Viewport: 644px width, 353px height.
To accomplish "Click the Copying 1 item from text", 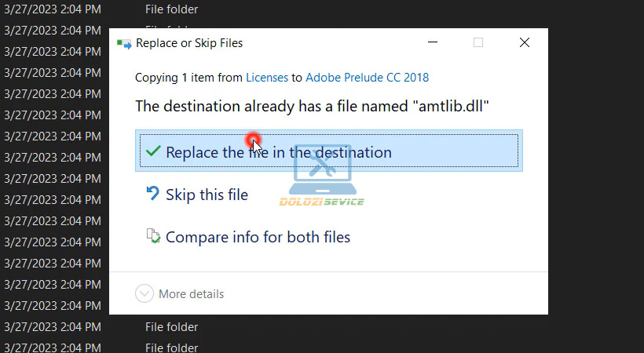I will [188, 78].
